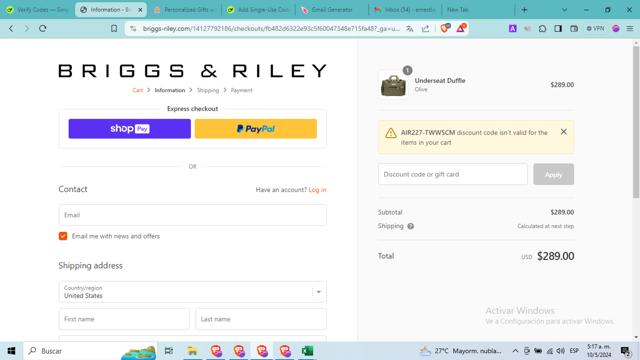
Task: Click the Briggs & Riley logo
Action: click(x=192, y=71)
